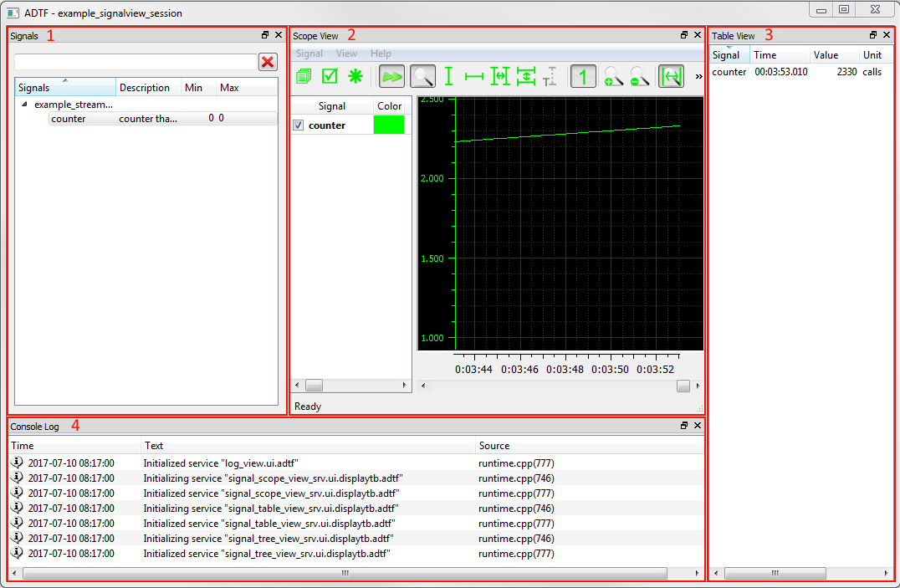Click the Source column header in Console Log
The height and width of the screenshot is (588, 900).
click(590, 446)
